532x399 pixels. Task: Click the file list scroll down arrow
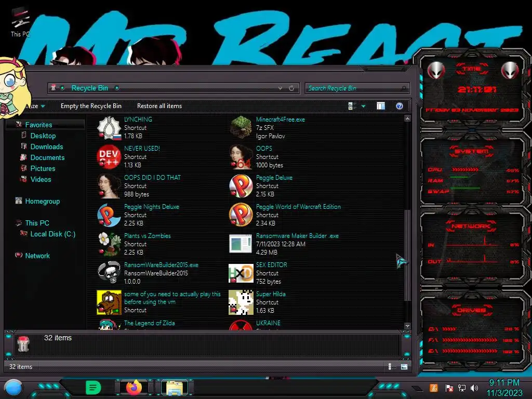(407, 326)
